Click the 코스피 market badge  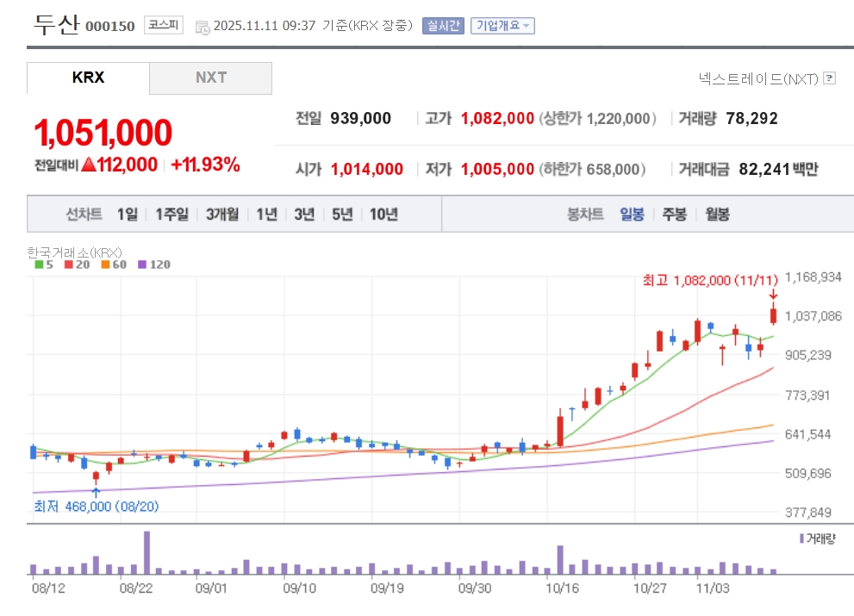163,25
